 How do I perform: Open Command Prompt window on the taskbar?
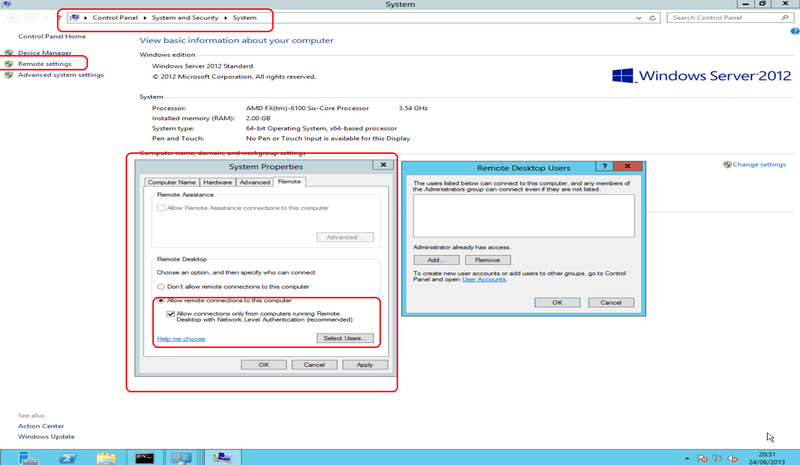[x=144, y=458]
